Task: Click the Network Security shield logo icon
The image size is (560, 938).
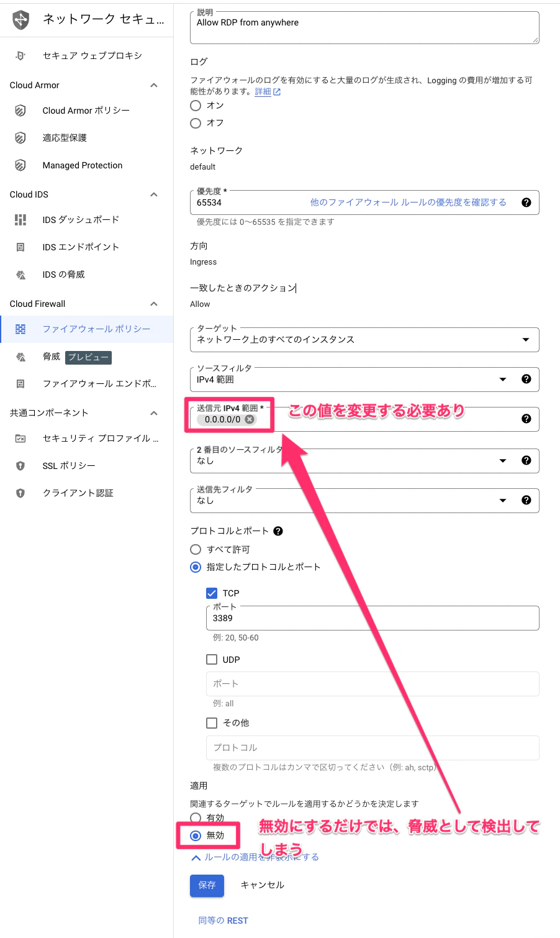Action: point(21,20)
